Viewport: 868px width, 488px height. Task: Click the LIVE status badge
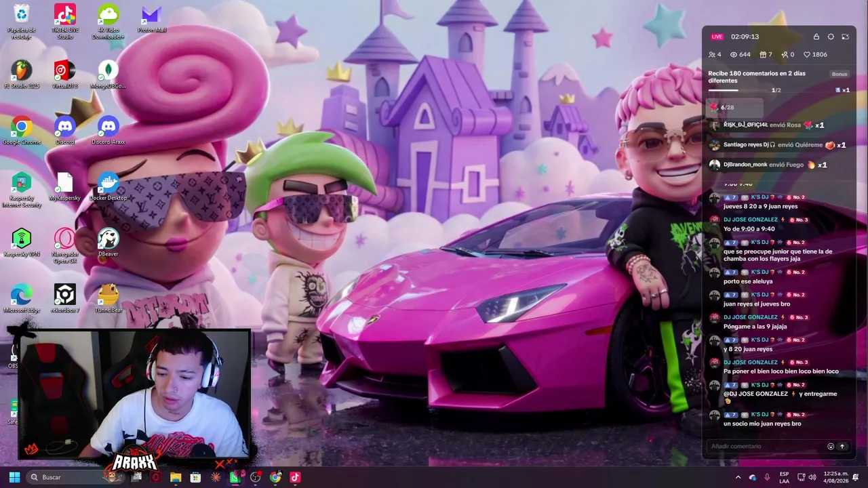[x=717, y=37]
